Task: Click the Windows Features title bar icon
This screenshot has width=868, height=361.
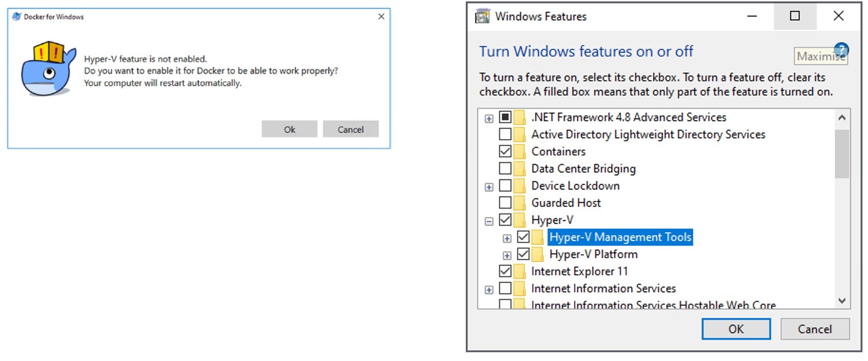Action: (482, 17)
